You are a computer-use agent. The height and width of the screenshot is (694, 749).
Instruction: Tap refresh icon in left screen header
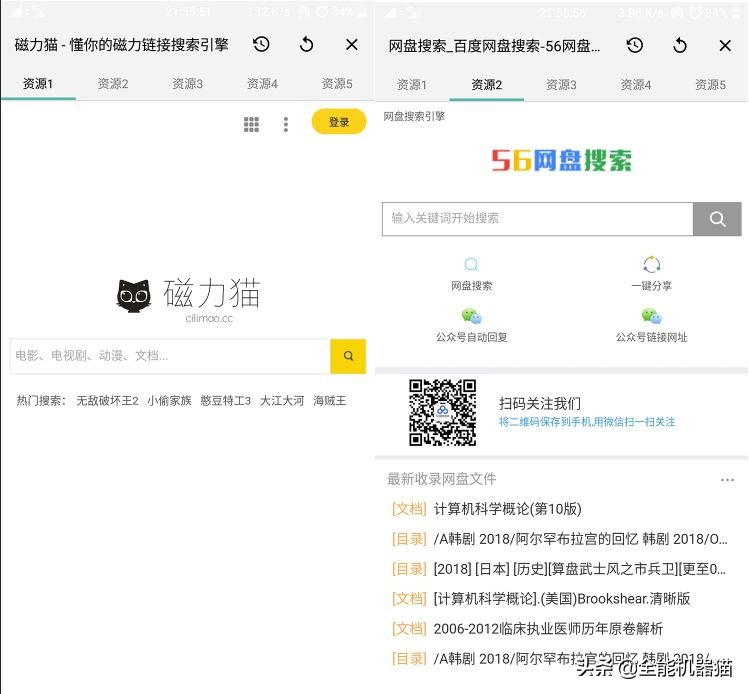(307, 44)
